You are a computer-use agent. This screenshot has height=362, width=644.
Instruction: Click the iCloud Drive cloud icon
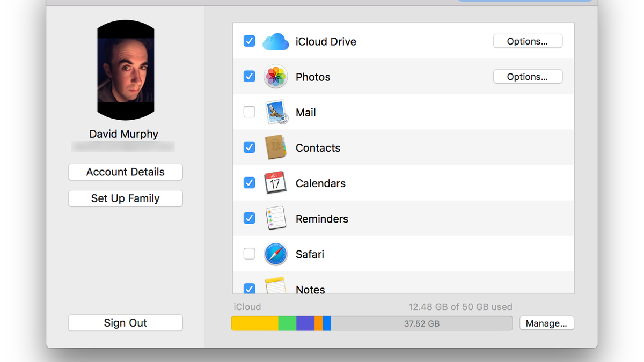tap(276, 41)
